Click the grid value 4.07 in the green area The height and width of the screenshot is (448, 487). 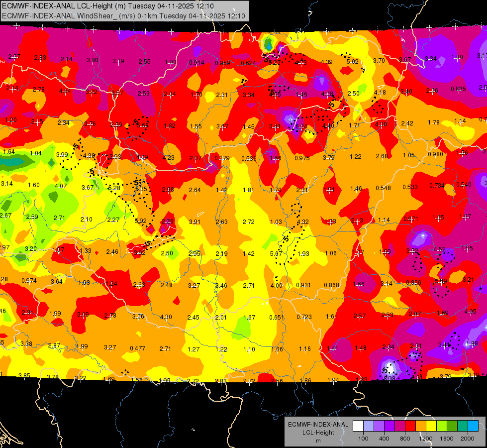pyautogui.click(x=61, y=186)
